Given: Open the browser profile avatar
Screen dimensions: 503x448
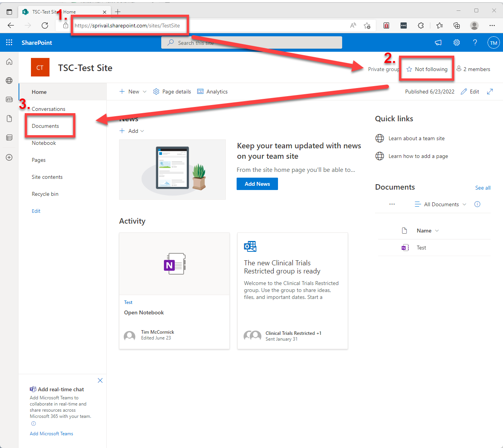Looking at the screenshot, I should 474,25.
